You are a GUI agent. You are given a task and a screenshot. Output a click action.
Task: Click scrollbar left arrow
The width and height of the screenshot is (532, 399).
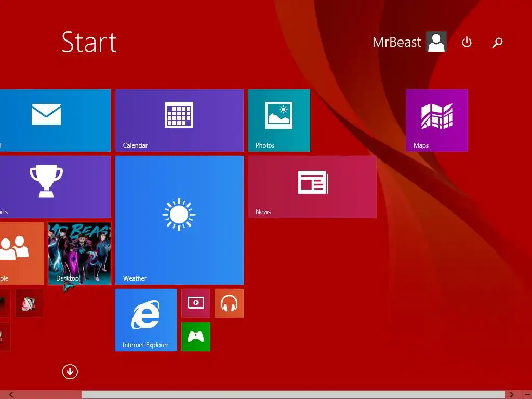pyautogui.click(x=11, y=395)
